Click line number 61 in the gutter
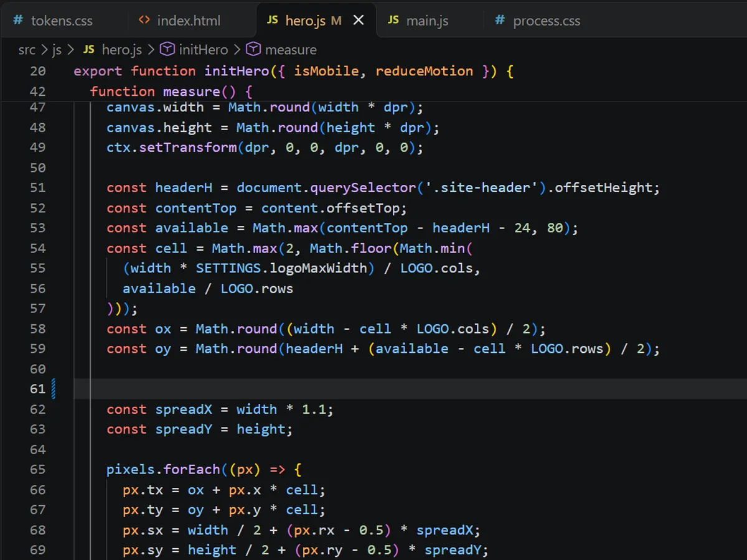The image size is (747, 560). (x=37, y=389)
